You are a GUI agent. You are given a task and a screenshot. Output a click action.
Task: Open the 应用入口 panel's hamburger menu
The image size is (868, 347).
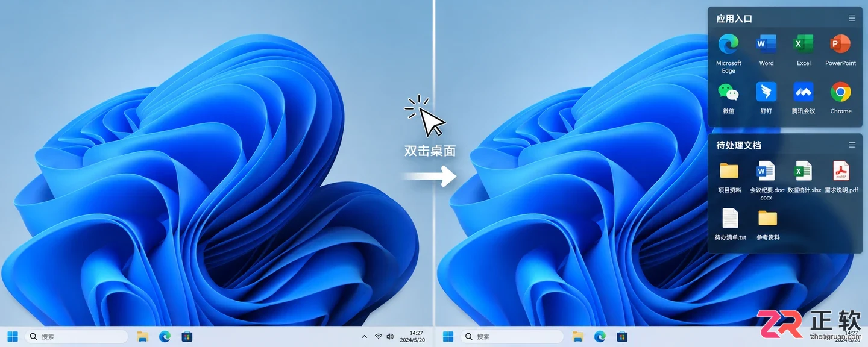(852, 19)
